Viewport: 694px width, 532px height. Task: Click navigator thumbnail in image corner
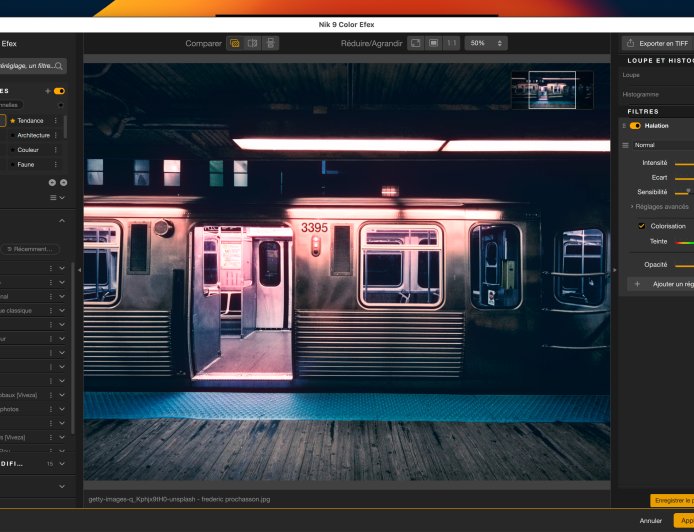[552, 90]
